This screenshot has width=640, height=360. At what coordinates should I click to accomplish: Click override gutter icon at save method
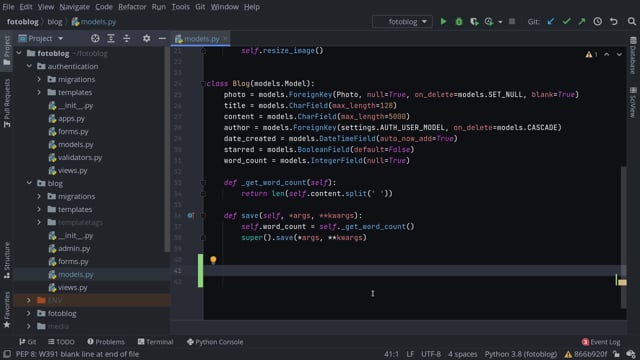coord(191,216)
